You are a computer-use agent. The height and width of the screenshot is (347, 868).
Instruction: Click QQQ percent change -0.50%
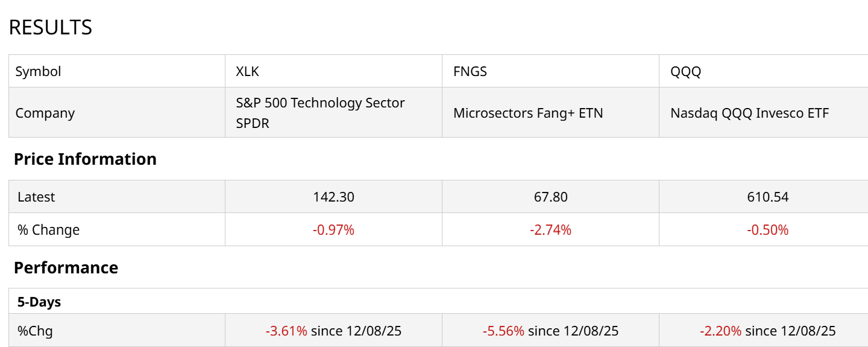(768, 230)
